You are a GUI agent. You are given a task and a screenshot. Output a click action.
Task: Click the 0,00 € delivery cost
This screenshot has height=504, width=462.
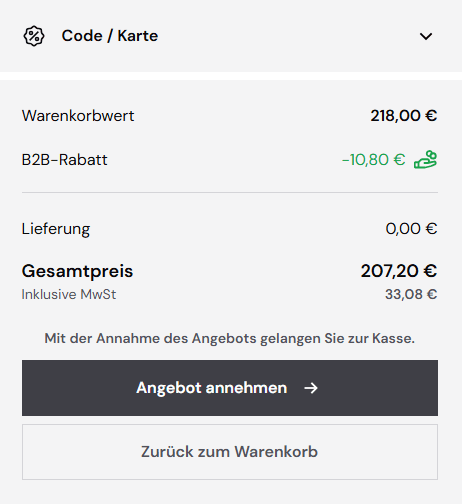pos(411,229)
